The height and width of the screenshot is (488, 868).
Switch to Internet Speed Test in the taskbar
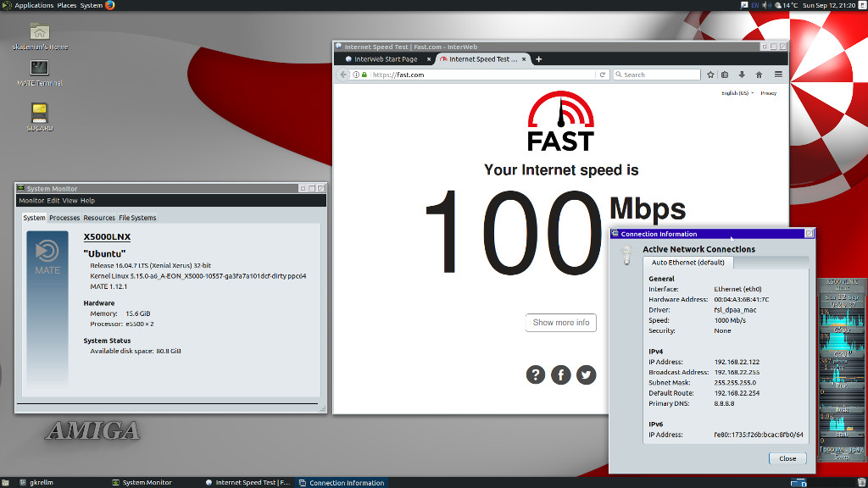[x=248, y=482]
